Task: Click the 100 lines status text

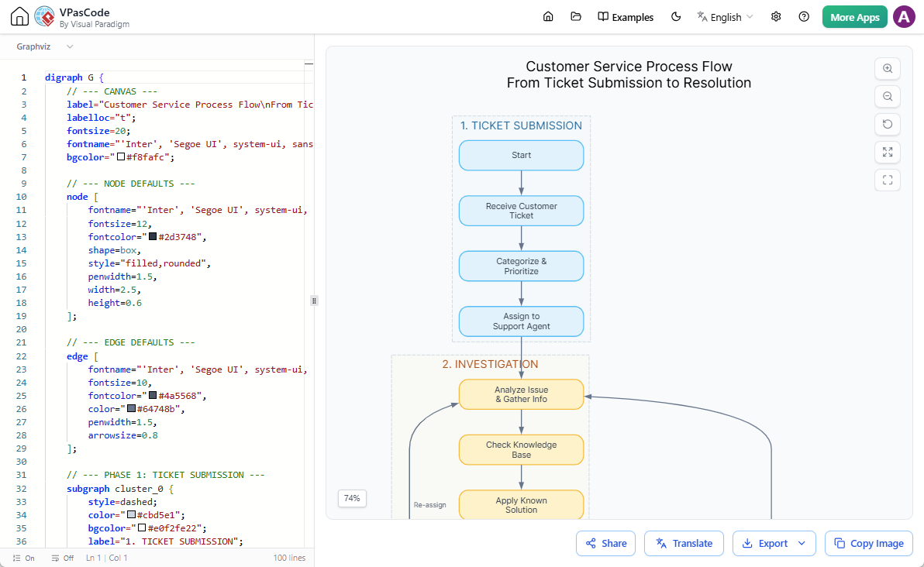Action: pos(289,558)
